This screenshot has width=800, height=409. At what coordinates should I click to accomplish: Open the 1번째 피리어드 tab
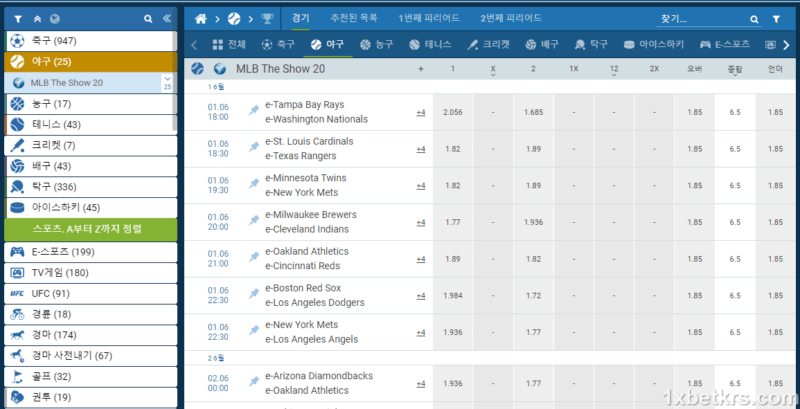(429, 18)
